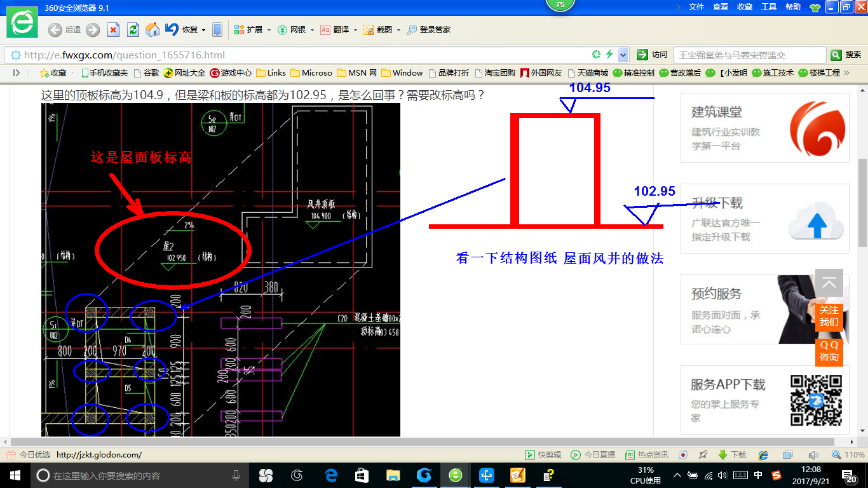Viewport: 868px width, 488px height.
Task: Click the 访问 go button
Action: (x=653, y=55)
